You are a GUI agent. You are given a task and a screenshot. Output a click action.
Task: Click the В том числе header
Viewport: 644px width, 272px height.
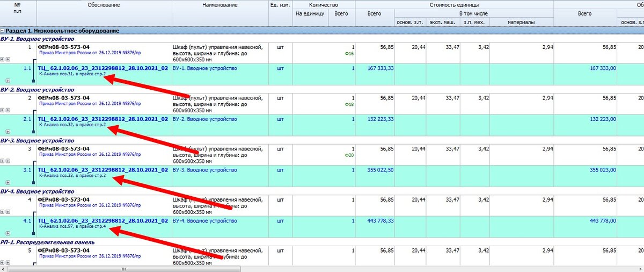474,13
